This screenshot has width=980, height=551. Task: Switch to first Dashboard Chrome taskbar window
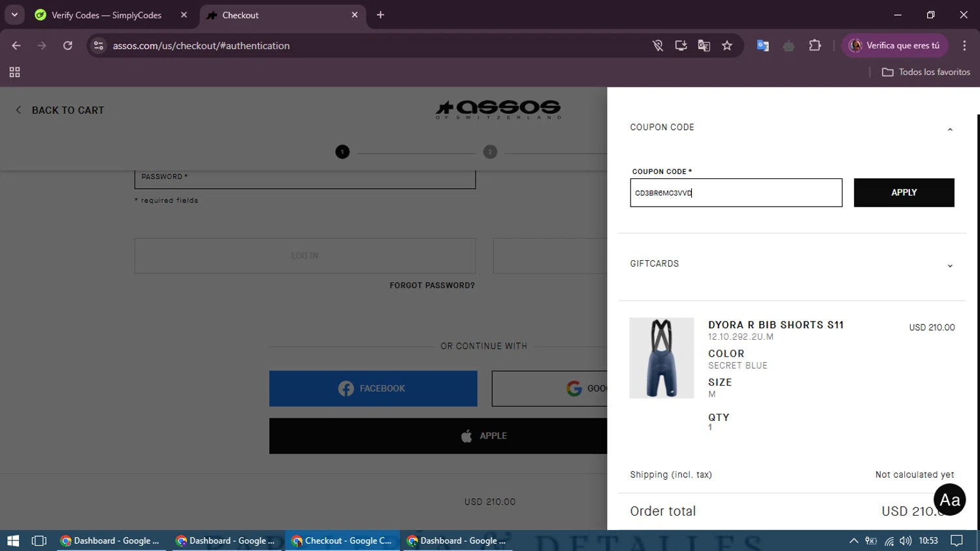110,541
